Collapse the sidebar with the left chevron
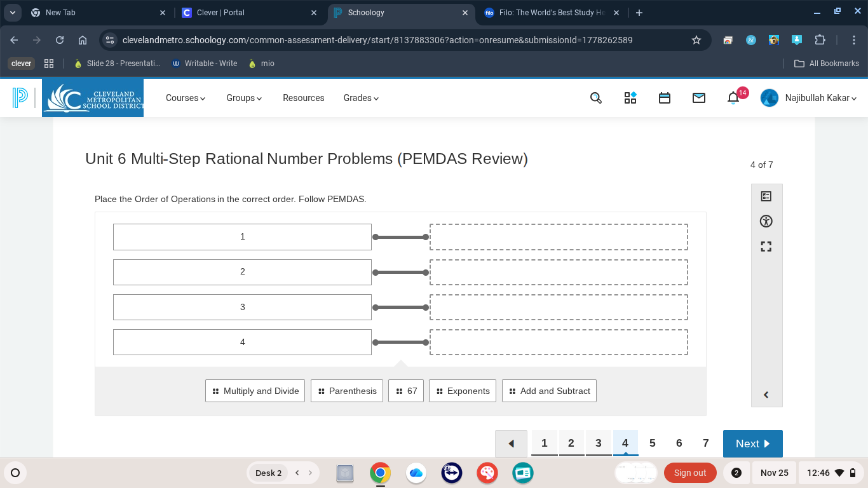The image size is (868, 488). tap(766, 394)
